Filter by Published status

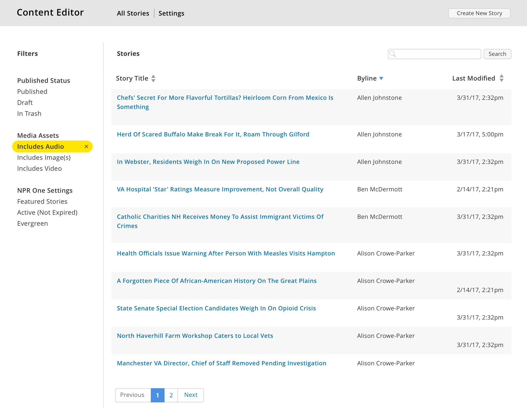(32, 91)
